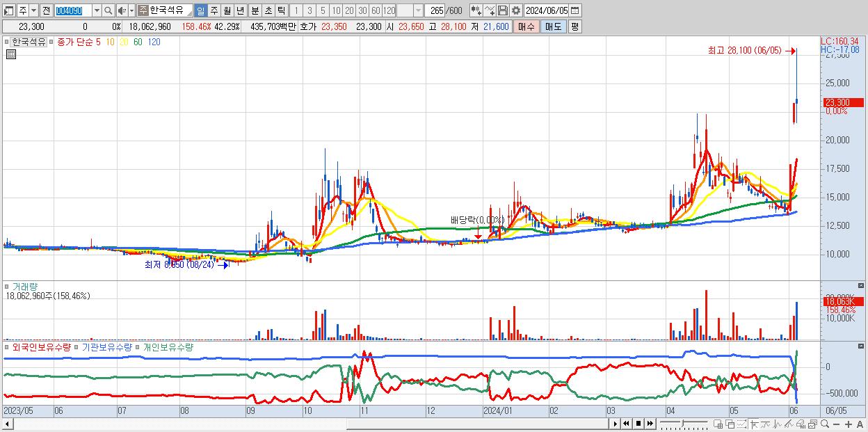Viewport: 868px width, 432px height.
Task: Click the zigzag wave chart icon
Action: coord(778,424)
